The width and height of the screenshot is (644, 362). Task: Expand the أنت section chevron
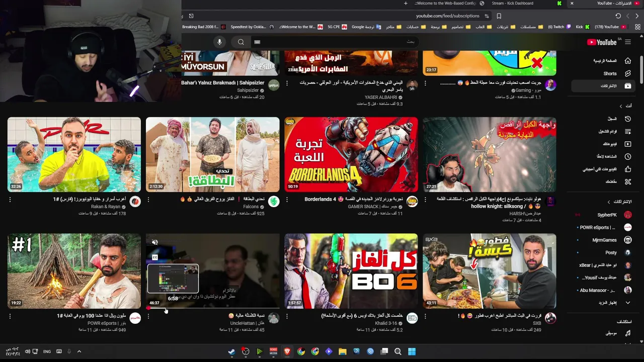click(621, 106)
